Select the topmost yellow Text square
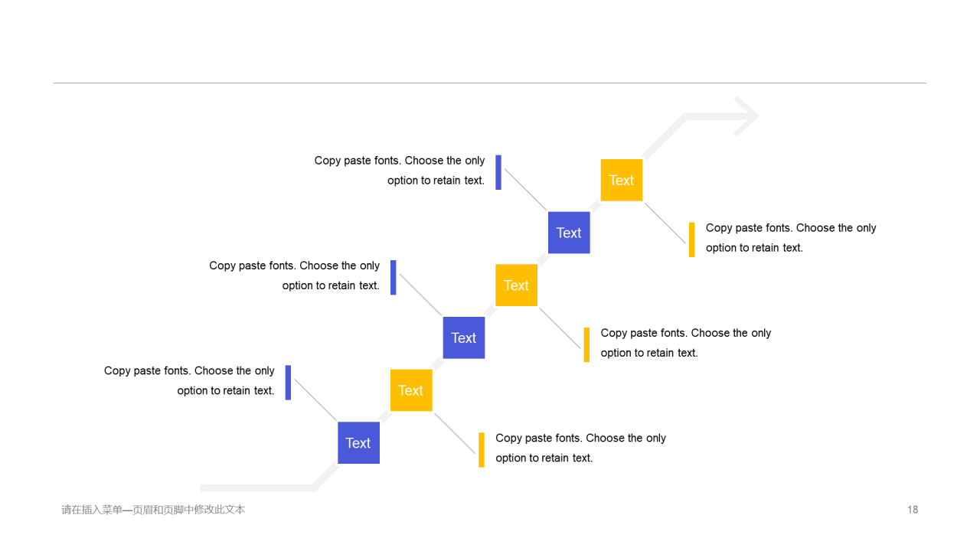The height and width of the screenshot is (551, 980). coord(622,180)
